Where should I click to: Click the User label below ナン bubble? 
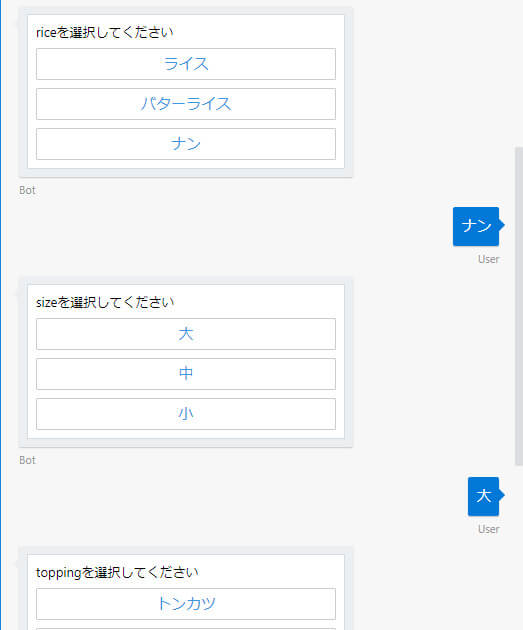coord(488,259)
